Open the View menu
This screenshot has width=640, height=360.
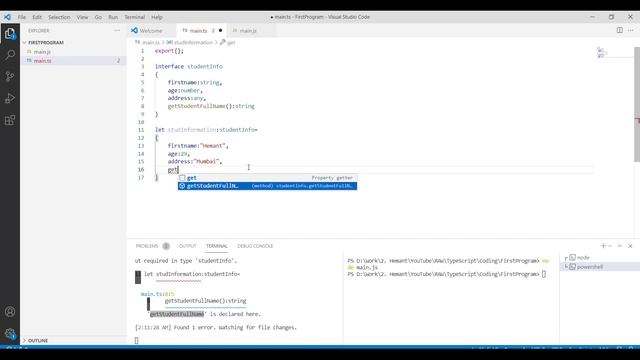point(82,17)
